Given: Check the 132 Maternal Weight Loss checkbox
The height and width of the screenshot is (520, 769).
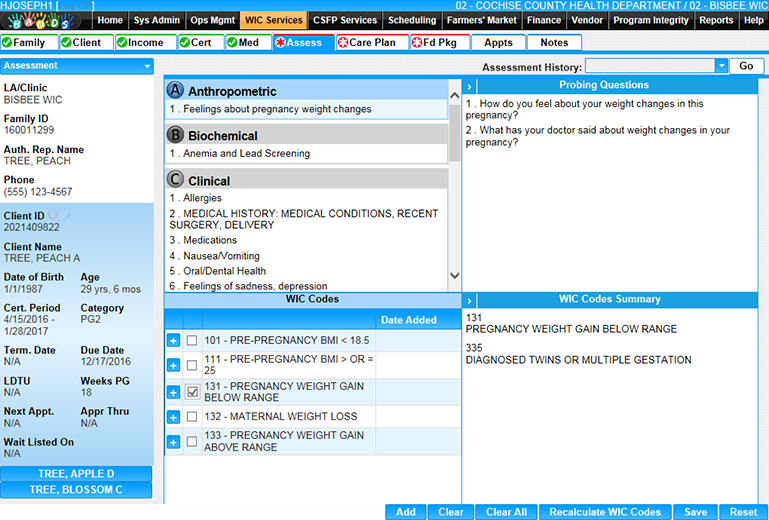Looking at the screenshot, I should [192, 417].
